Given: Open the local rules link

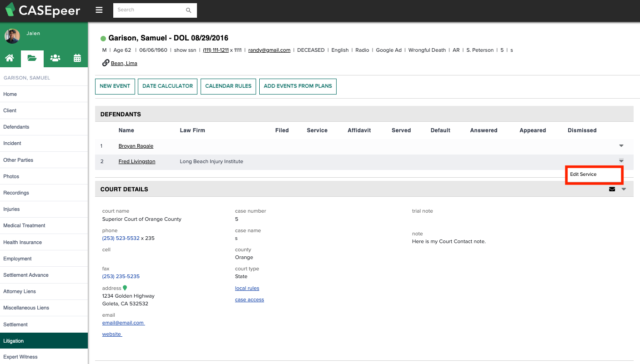Looking at the screenshot, I should pos(247,288).
